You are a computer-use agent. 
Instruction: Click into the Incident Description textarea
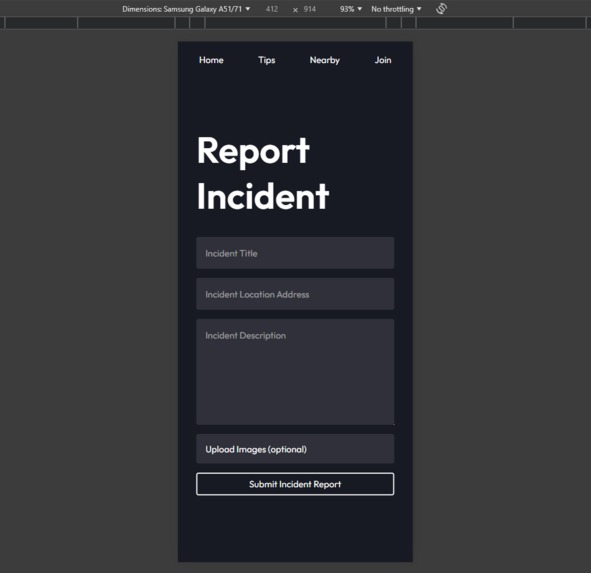[x=295, y=372]
